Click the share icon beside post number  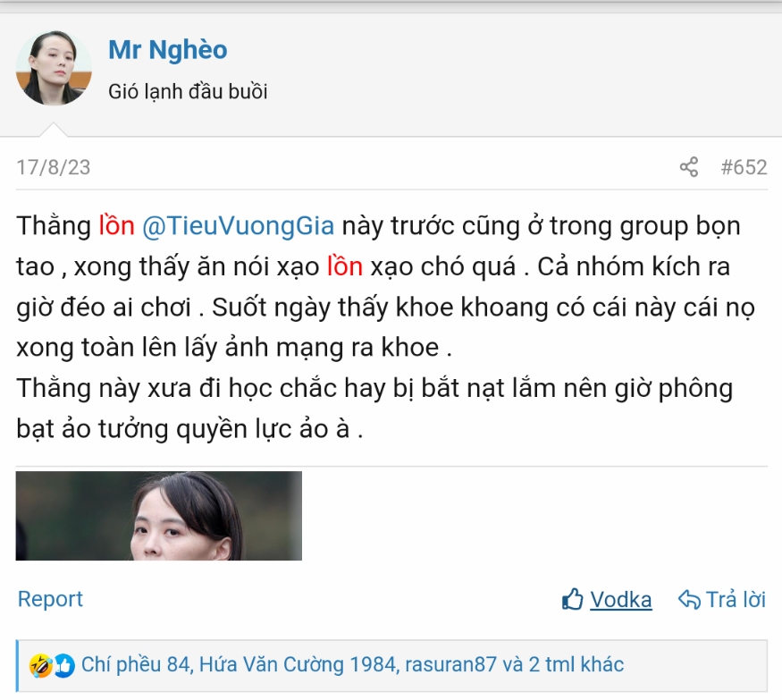[x=689, y=167]
